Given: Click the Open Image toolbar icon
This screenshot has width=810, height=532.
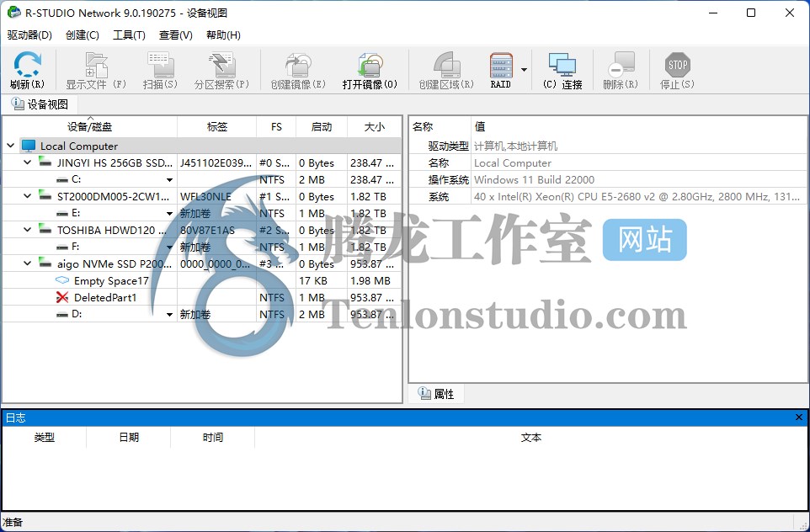Looking at the screenshot, I should 370,70.
